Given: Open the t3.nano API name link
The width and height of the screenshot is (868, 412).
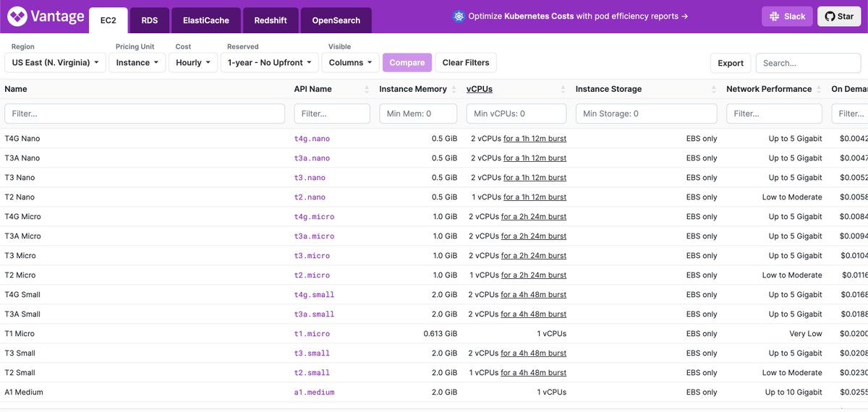Looking at the screenshot, I should 310,178.
